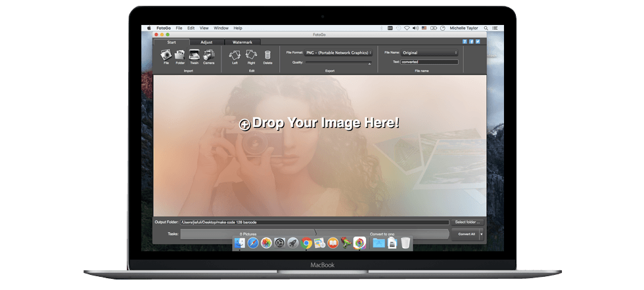Screen dimensions: 644x290
Task: Click the Select folder button
Action: (467, 222)
